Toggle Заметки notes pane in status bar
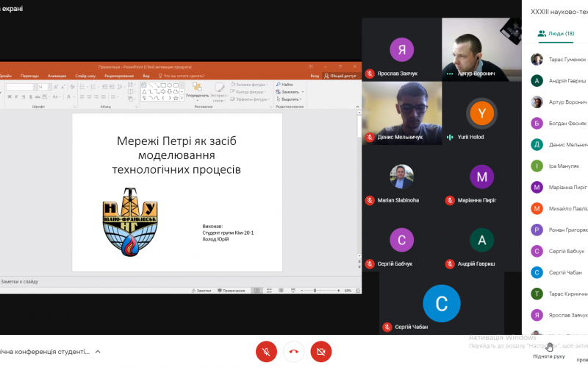Viewport: 588px width, 368px height. tap(201, 291)
